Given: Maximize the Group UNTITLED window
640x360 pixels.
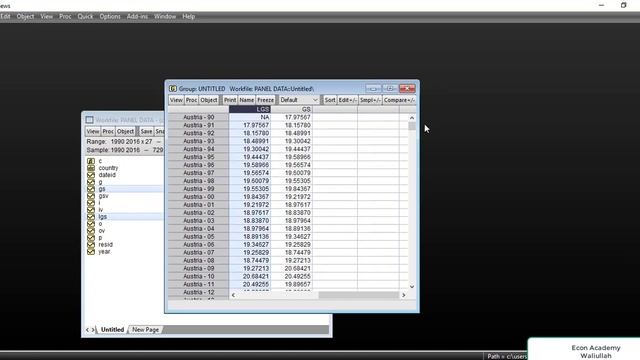Looking at the screenshot, I should tap(390, 89).
